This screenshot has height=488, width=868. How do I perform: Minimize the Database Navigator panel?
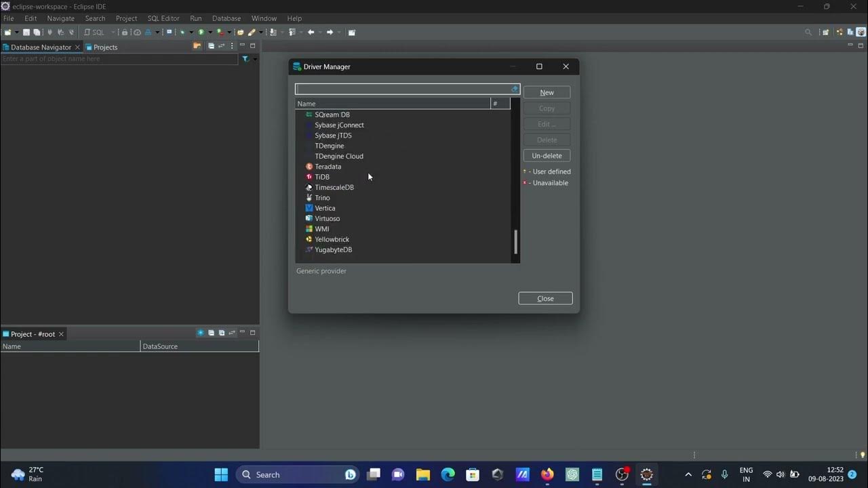tap(242, 45)
